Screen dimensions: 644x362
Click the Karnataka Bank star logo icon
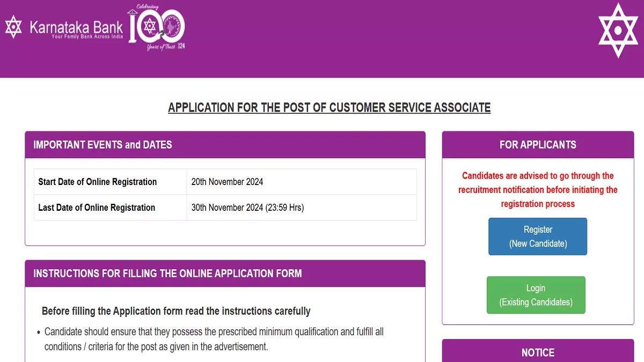click(13, 27)
